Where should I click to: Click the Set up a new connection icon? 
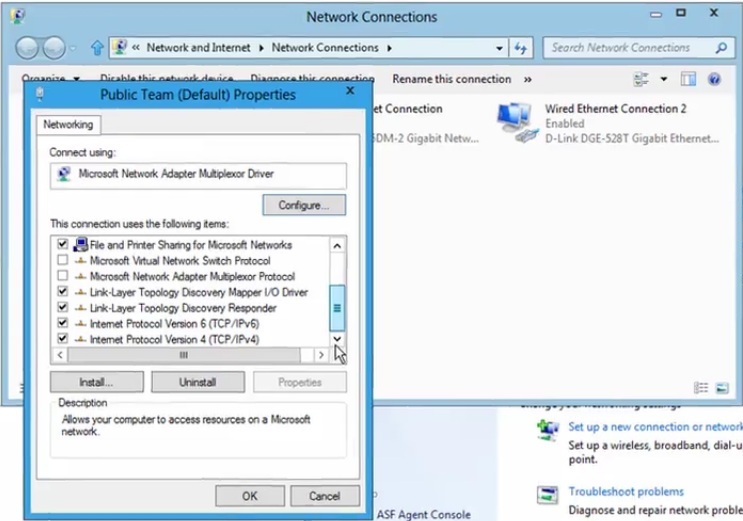point(548,430)
